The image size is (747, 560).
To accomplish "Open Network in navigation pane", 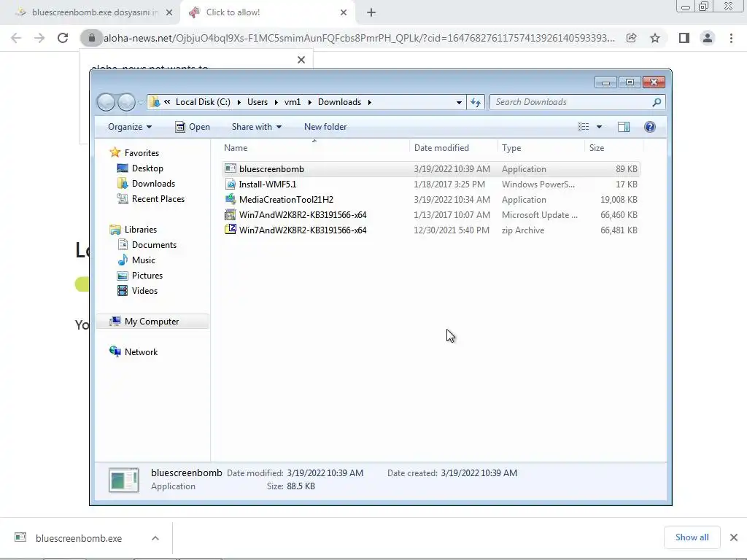I will coord(134,352).
